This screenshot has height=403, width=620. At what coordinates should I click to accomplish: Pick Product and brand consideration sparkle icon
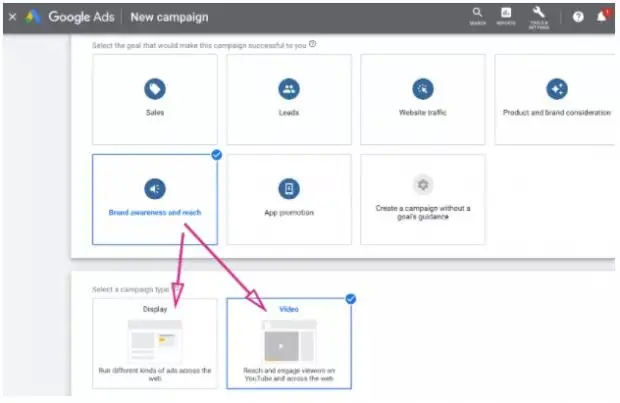(x=557, y=89)
